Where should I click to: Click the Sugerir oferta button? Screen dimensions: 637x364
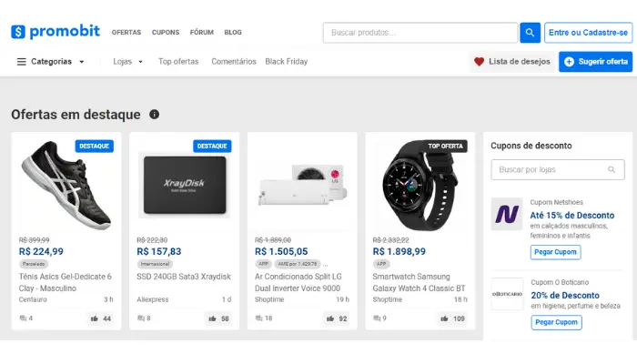click(595, 62)
